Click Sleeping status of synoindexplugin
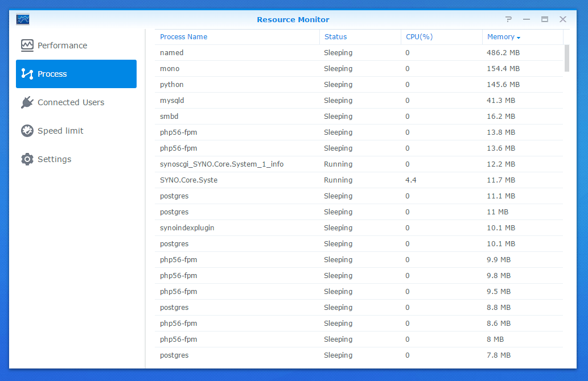Screen dimensions: 588x381 click(338, 228)
